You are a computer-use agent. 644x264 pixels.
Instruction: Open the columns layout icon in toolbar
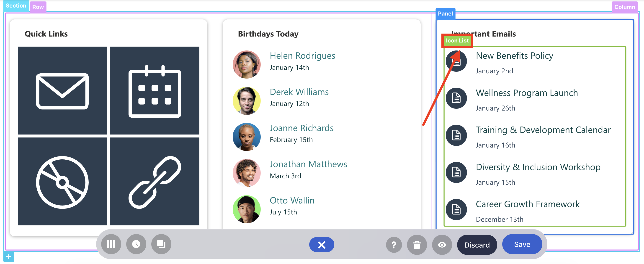(x=111, y=244)
